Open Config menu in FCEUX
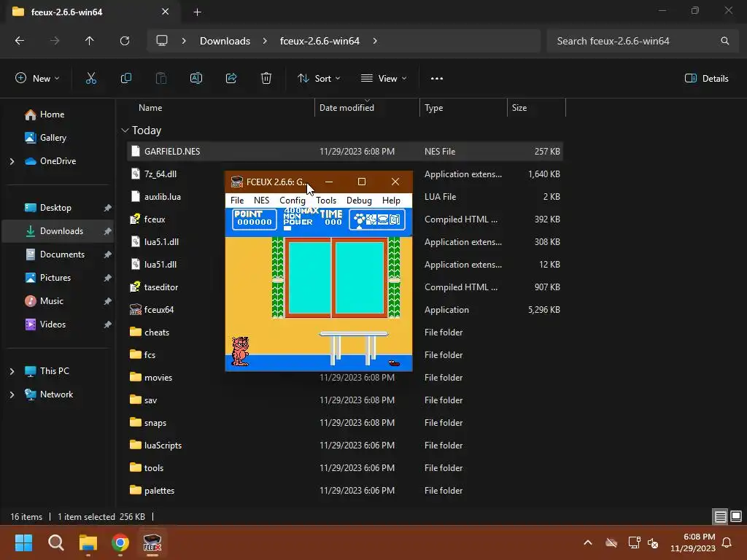This screenshot has height=560, width=747. 292,201
